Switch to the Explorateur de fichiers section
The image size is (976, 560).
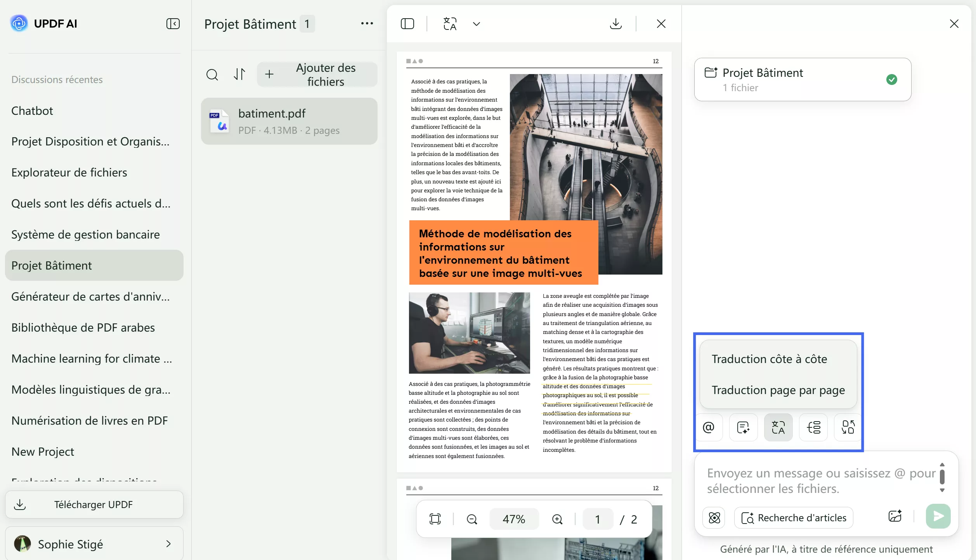pos(69,172)
